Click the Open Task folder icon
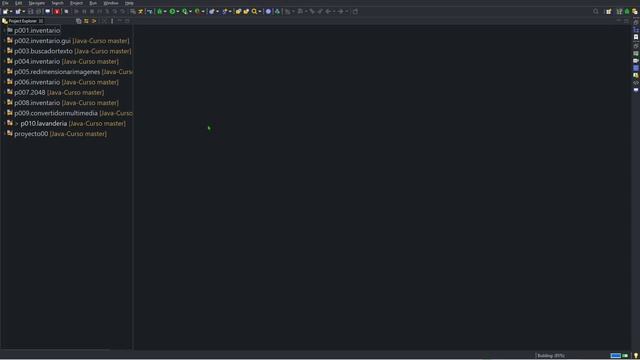Viewport: 640px width, 360px height. coord(246,11)
